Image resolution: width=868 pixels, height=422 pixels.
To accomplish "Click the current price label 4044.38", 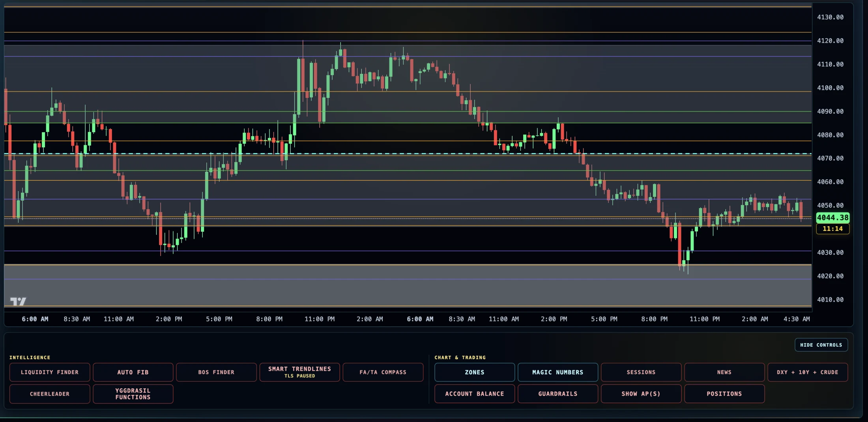I will 832,218.
